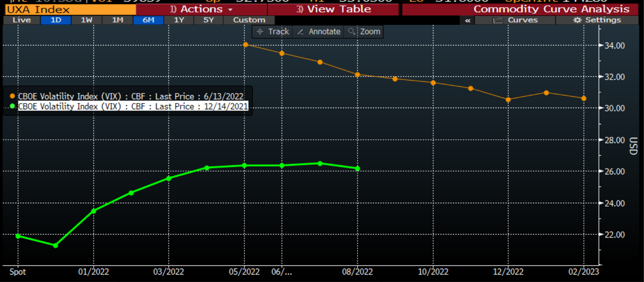
Task: Click the orange 6/13/2022 legend marker
Action: coord(12,96)
